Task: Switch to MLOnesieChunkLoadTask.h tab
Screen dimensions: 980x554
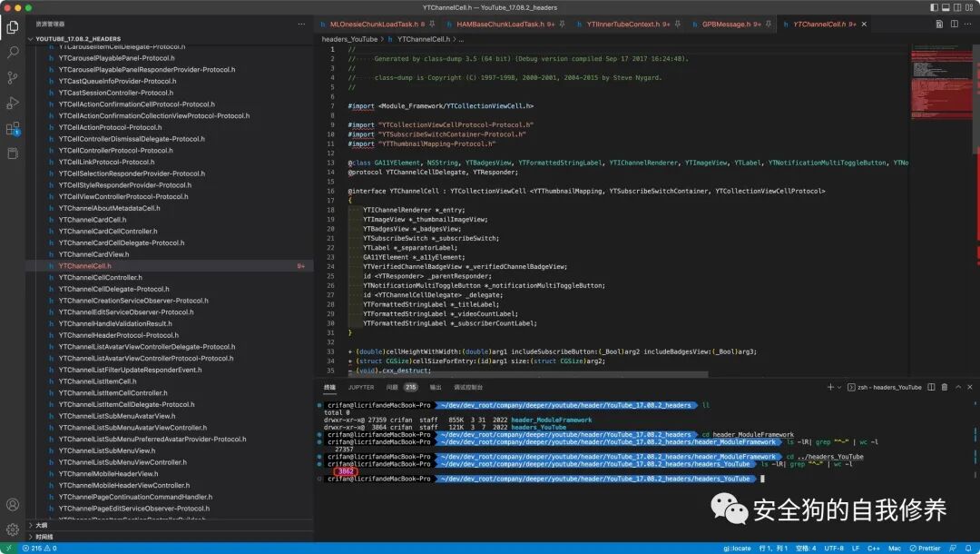Action: [x=374, y=24]
